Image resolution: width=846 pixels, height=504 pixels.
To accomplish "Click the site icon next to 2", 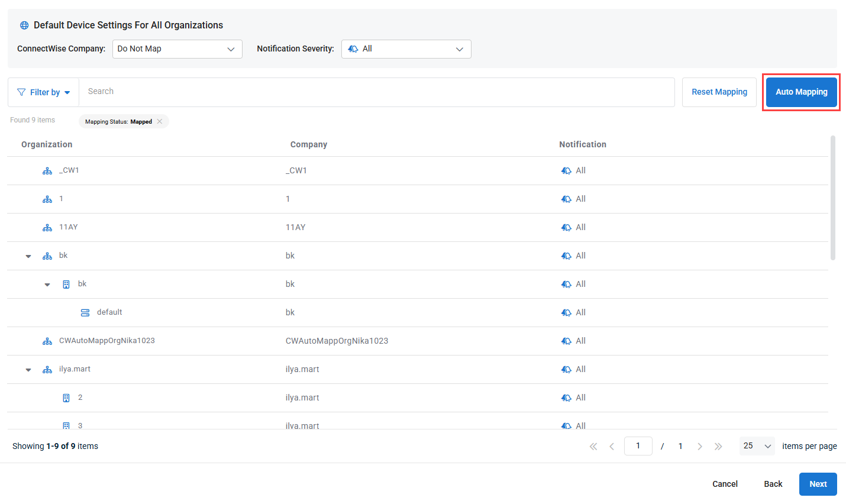I will (66, 398).
